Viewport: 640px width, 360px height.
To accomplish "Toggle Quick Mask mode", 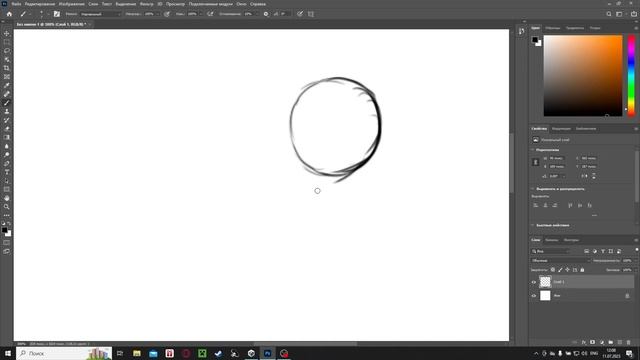I will [x=7, y=242].
